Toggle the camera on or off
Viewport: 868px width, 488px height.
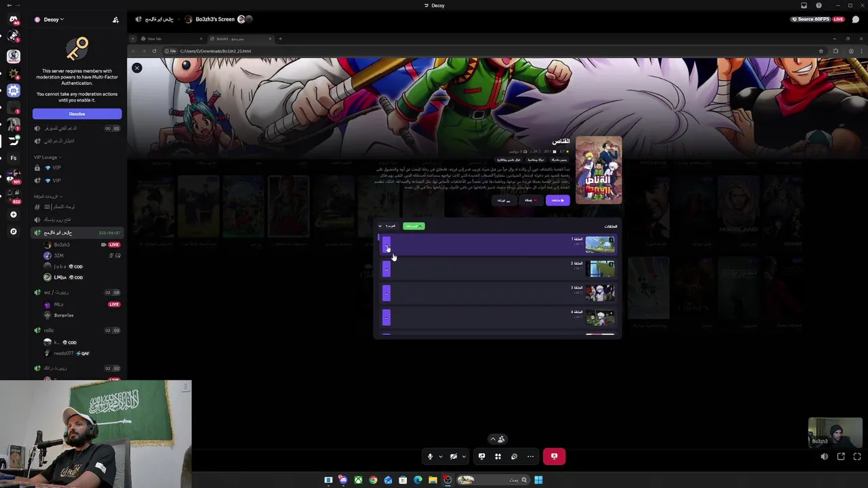(453, 456)
